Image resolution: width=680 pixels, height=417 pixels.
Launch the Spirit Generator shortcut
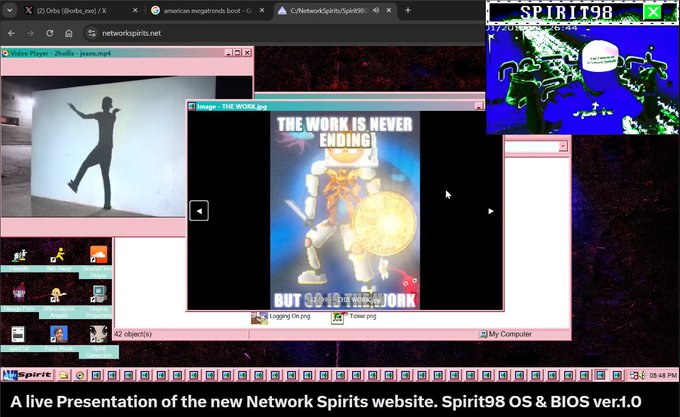click(98, 334)
